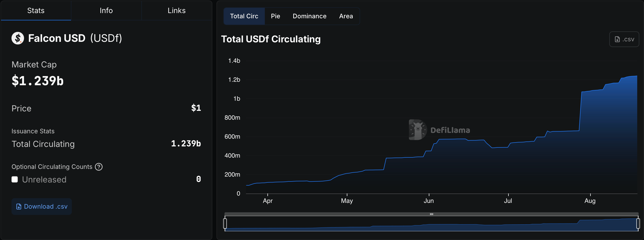Switch the chart to Pie view
Screen dimensions: 644x240
pyautogui.click(x=276, y=16)
